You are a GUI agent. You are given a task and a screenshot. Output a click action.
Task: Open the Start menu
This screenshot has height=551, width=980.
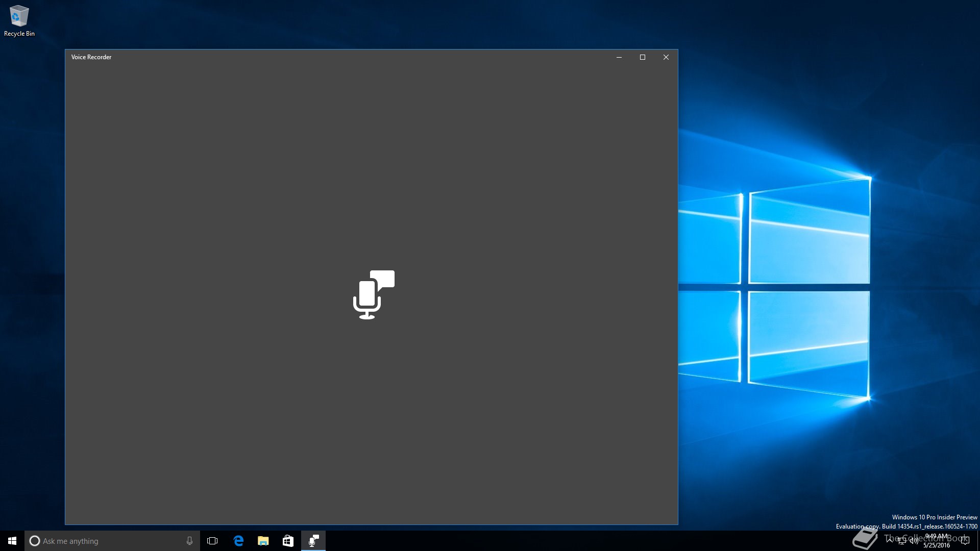(12, 541)
